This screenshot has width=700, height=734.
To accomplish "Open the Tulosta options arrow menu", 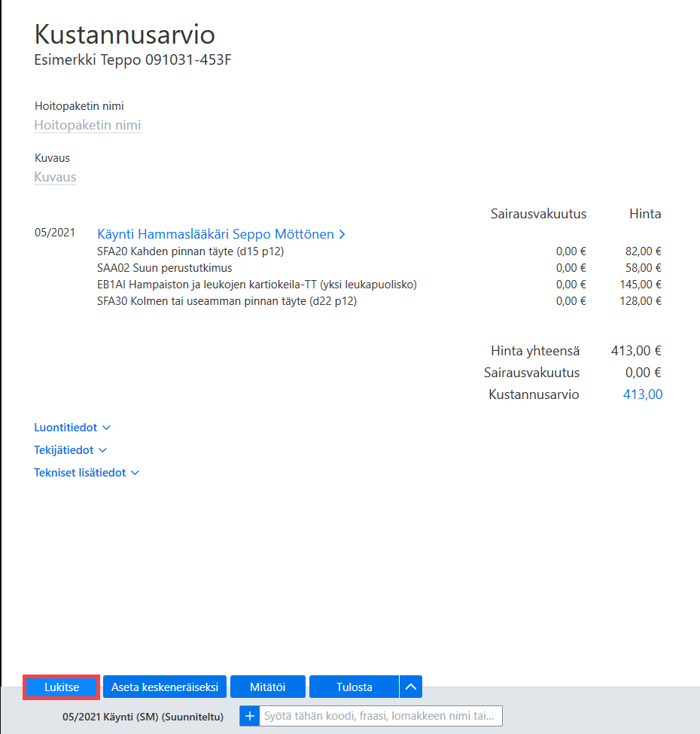I will pos(411,687).
